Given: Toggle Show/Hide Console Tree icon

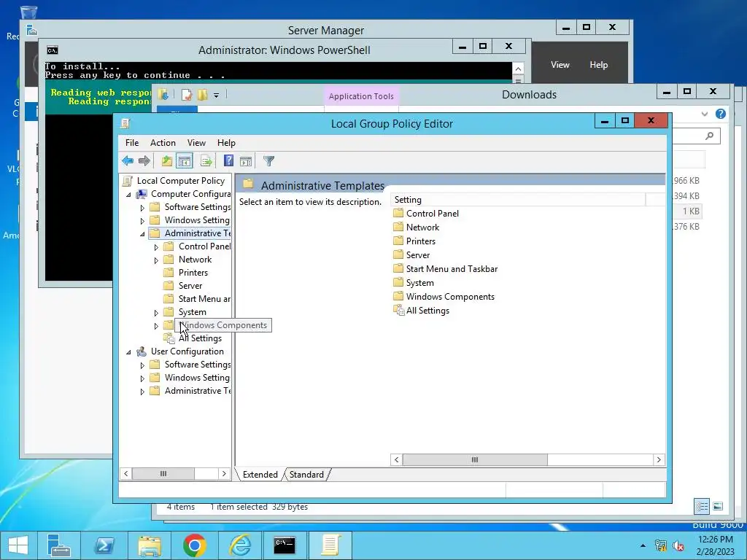Looking at the screenshot, I should [185, 161].
